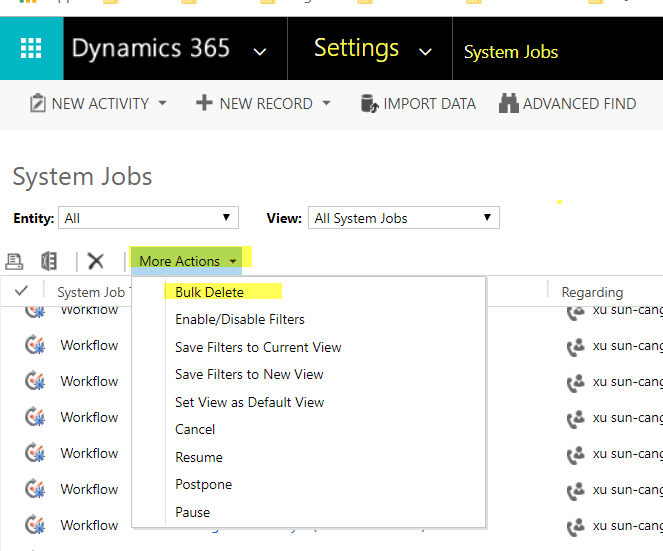Image resolution: width=663 pixels, height=551 pixels.
Task: Toggle the More Actions menu button
Action: (x=186, y=261)
